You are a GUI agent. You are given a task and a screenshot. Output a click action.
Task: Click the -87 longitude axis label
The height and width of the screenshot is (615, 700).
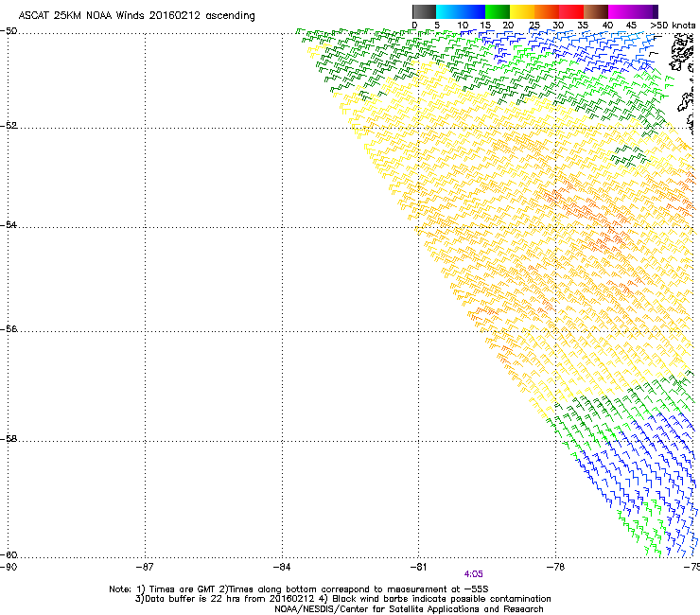tap(145, 567)
